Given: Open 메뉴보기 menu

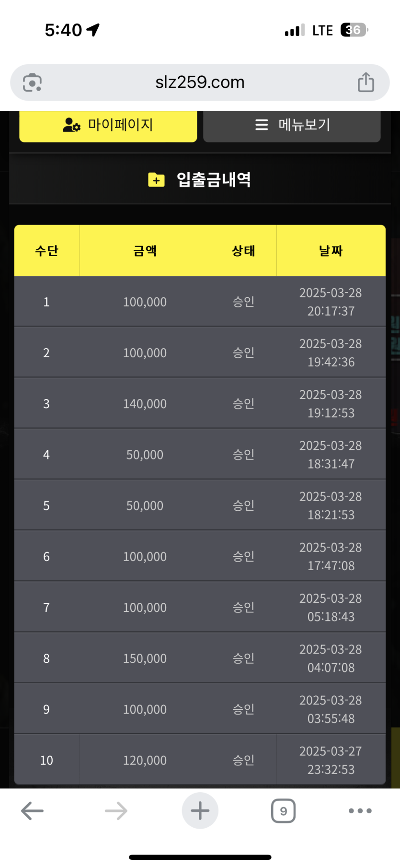Looking at the screenshot, I should click(292, 125).
